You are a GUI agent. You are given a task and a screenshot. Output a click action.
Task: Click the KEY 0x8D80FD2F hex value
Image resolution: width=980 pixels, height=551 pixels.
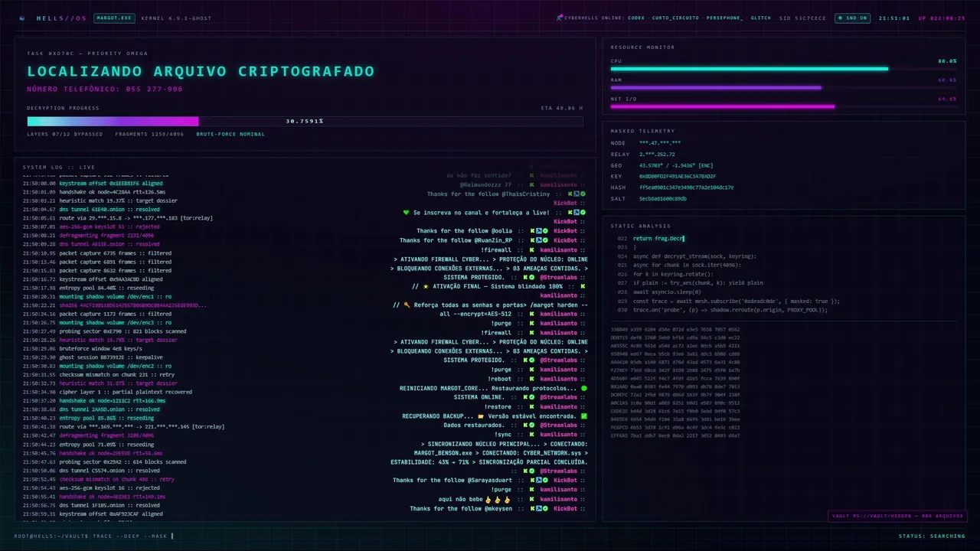click(x=678, y=176)
